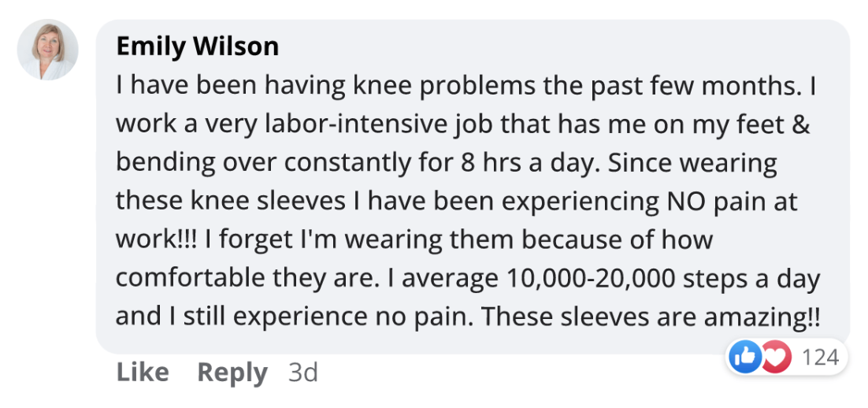Click the ampersand after "my feet"
The image size is (868, 408).
click(799, 124)
